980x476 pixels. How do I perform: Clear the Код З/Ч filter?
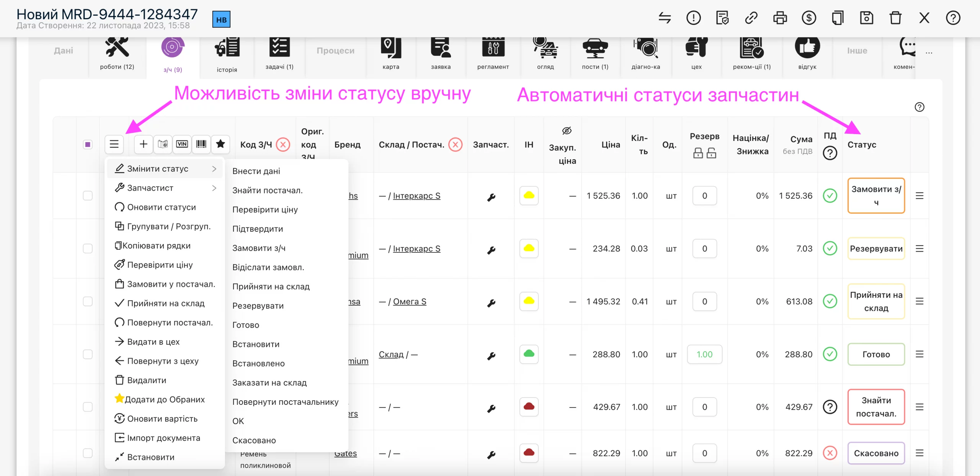pos(283,144)
